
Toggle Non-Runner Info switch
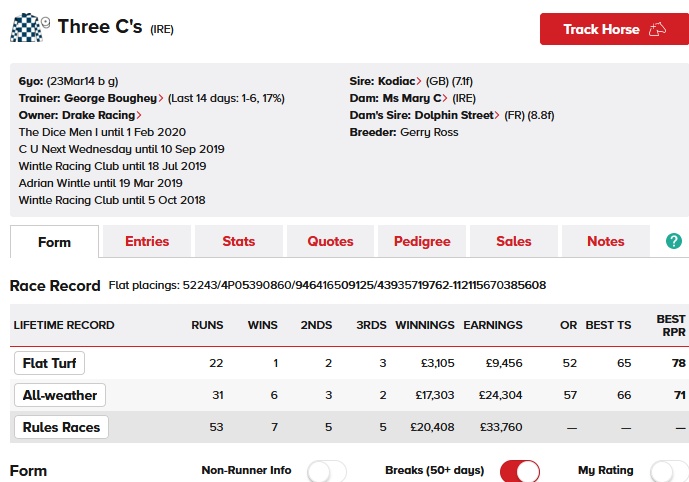point(326,470)
